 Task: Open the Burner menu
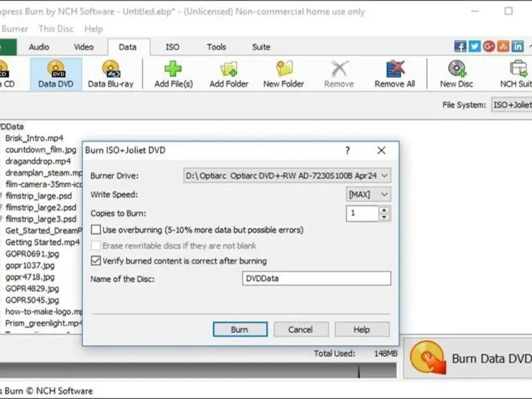tap(14, 29)
